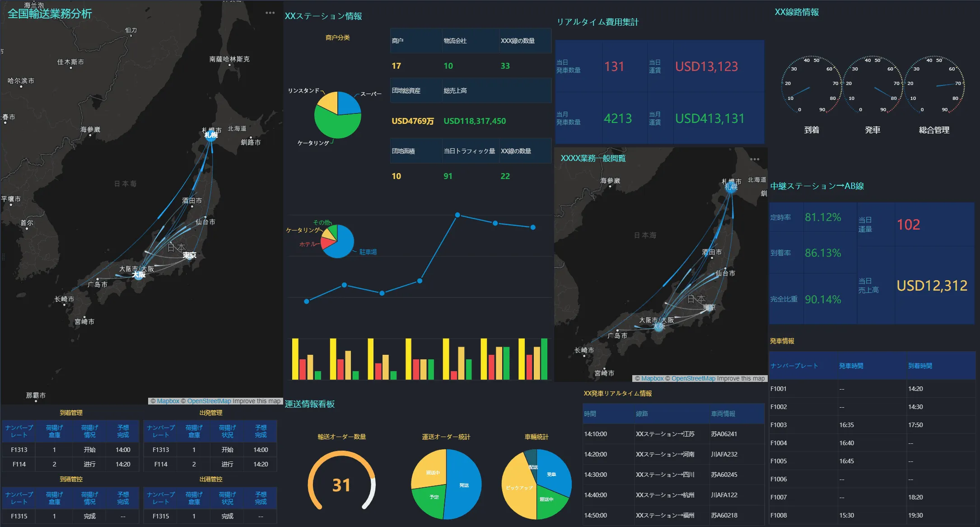Select row F1001 in 発車情報 table
Viewport: 980px width, 527px height.
click(872, 389)
